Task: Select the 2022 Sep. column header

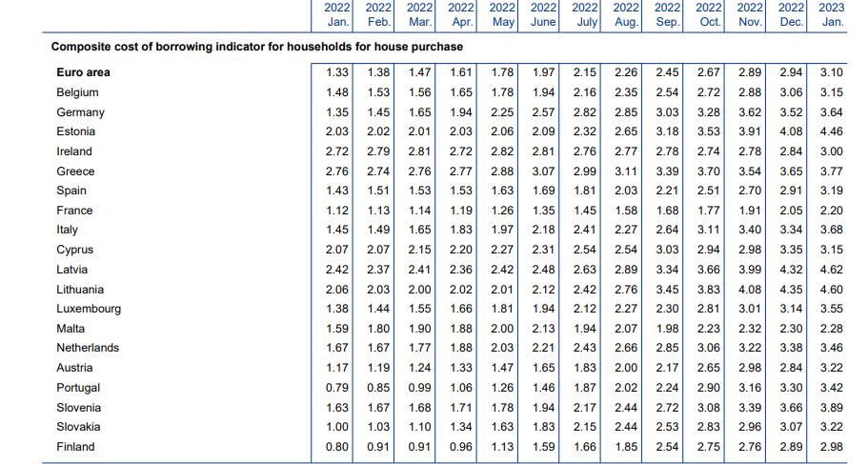Action: [x=667, y=13]
